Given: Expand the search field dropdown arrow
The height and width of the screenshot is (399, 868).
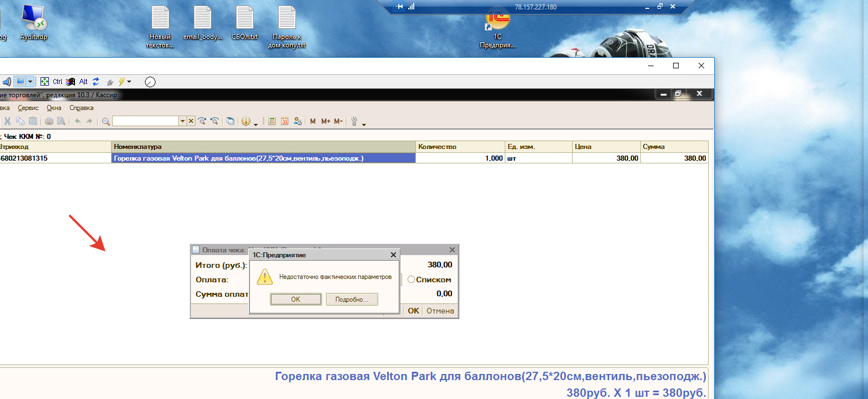Looking at the screenshot, I should click(x=182, y=121).
